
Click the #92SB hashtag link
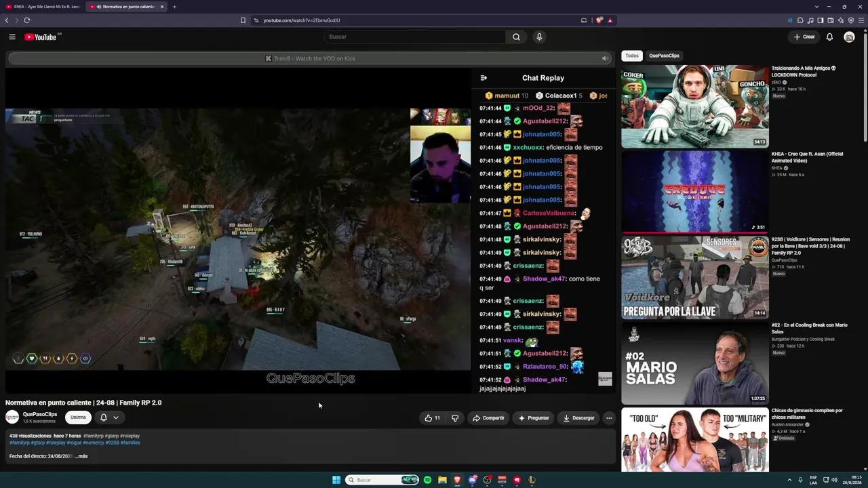click(x=112, y=443)
